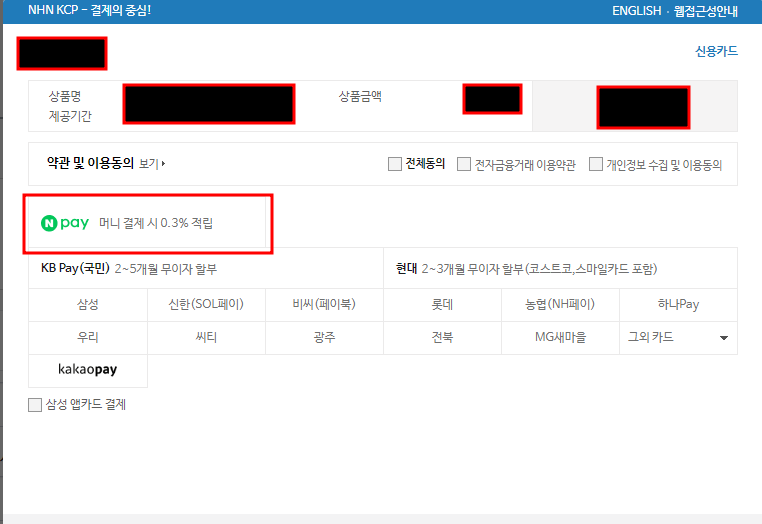Choose 삼성 card
Screen dimensions: 762x524
[87, 304]
